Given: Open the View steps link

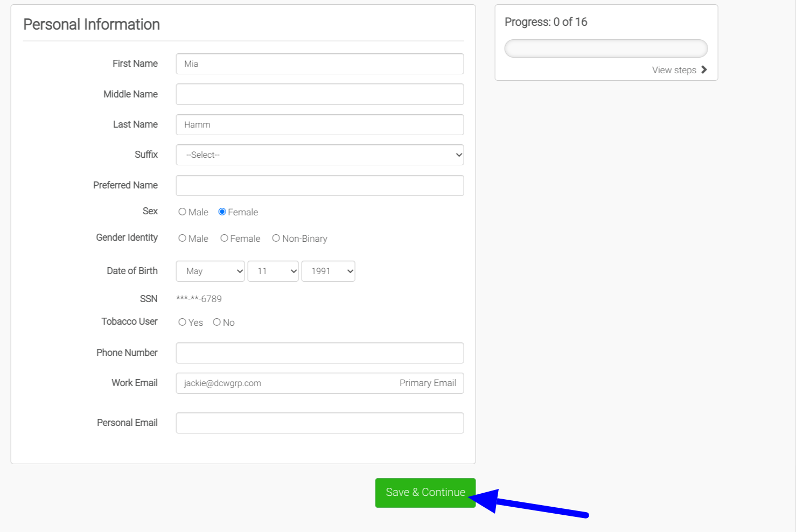Looking at the screenshot, I should click(x=674, y=71).
